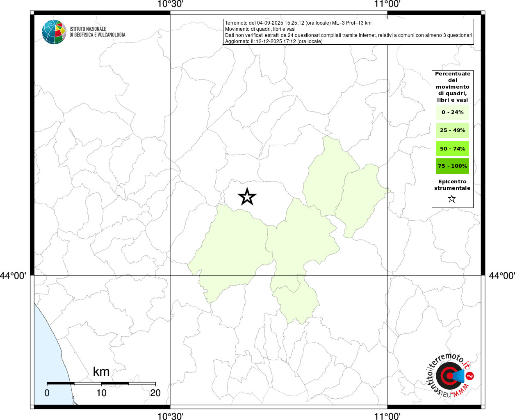The image size is (515, 420).
Task: Click the black and white scale bar
Action: pos(101,383)
